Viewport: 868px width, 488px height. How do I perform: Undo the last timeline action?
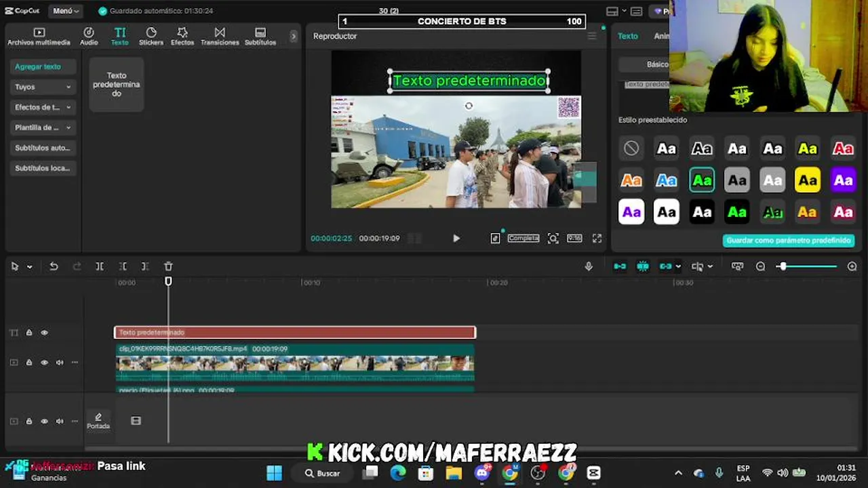point(54,266)
